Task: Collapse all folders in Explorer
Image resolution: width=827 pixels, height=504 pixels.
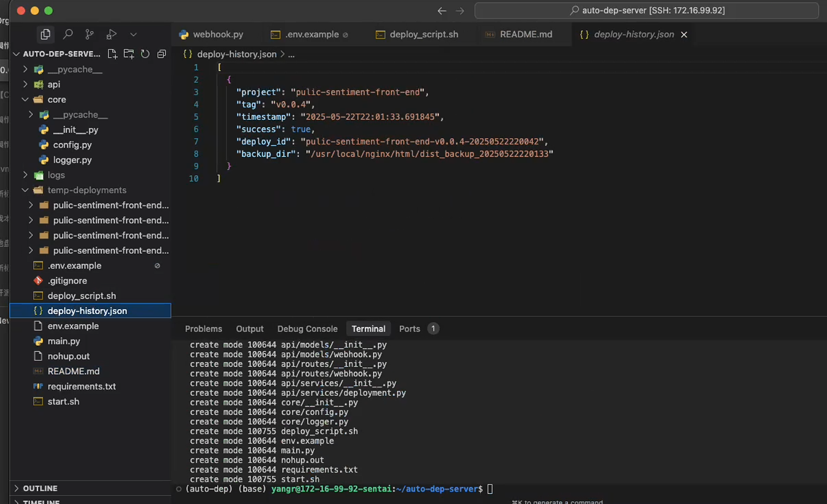Action: [x=162, y=54]
